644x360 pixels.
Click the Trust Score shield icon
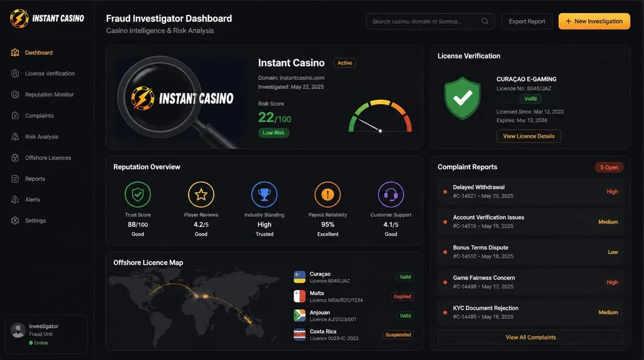(138, 194)
